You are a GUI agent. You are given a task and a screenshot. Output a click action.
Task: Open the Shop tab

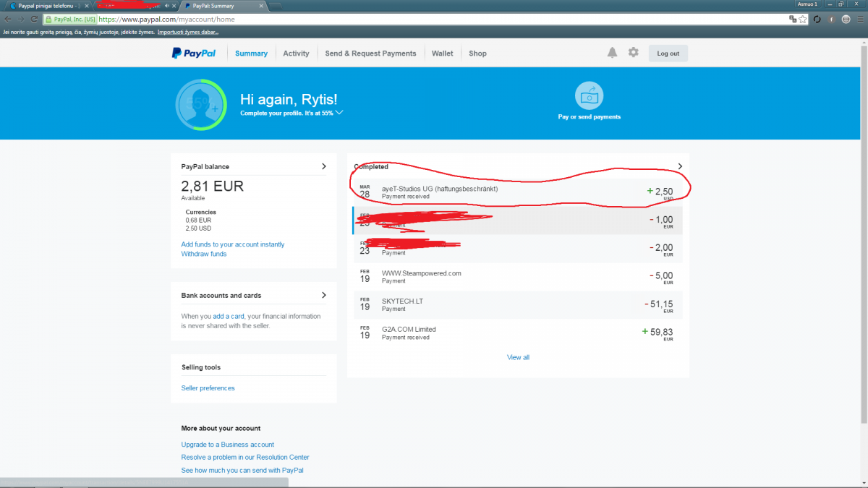click(477, 53)
